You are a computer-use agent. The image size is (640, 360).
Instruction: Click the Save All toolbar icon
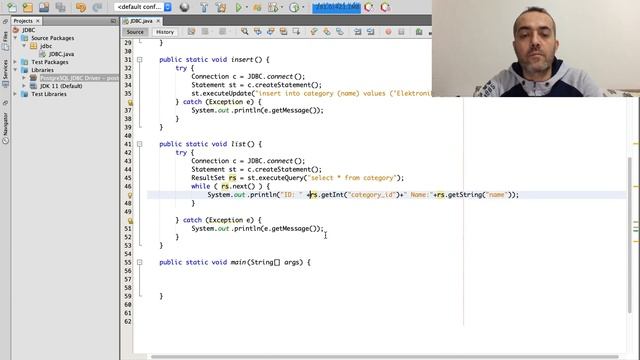tap(60, 7)
